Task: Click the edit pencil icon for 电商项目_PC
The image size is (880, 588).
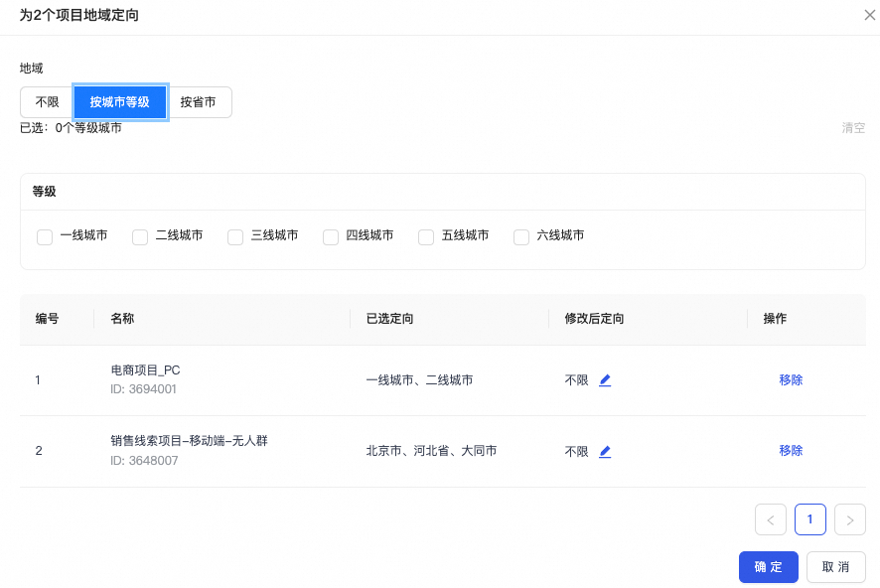Action: click(x=605, y=380)
